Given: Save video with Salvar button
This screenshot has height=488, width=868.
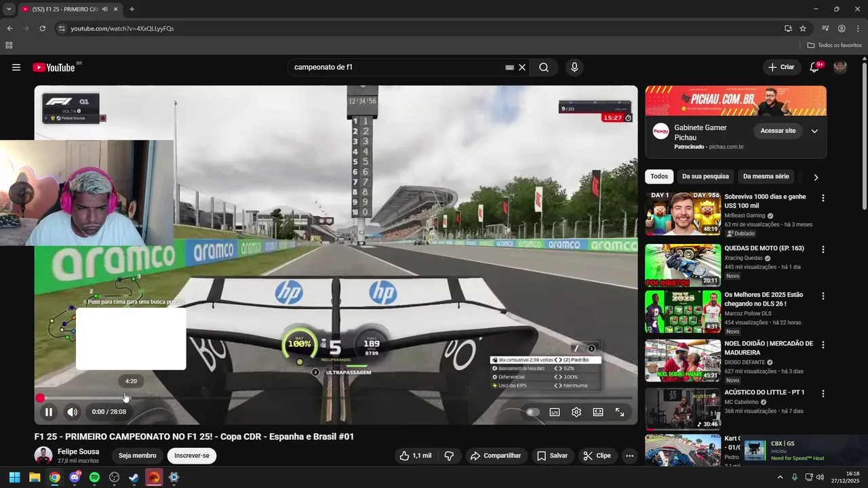Looking at the screenshot, I should [x=553, y=455].
